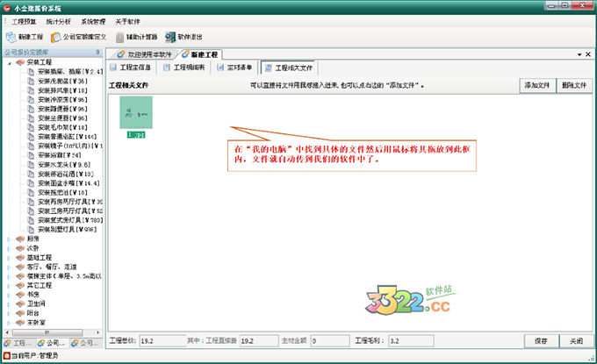597x364 pixels.
Task: Select tree item 安装复式房灯具[¥780]
Action: coord(70,220)
